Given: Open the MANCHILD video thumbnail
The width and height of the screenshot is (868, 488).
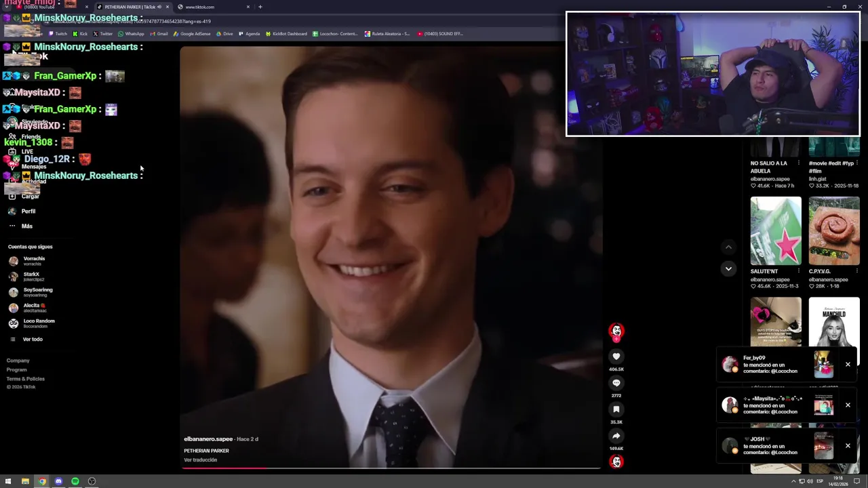Looking at the screenshot, I should tap(834, 322).
